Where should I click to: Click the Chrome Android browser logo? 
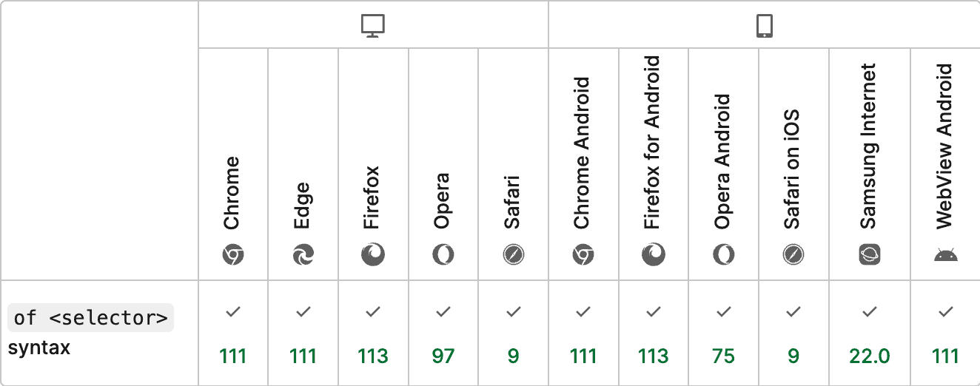click(x=583, y=256)
